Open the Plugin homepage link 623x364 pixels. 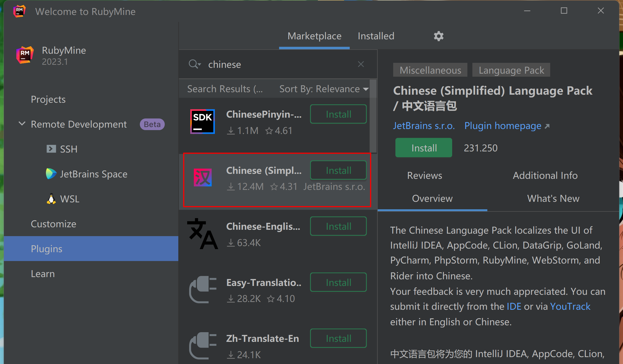pos(507,126)
